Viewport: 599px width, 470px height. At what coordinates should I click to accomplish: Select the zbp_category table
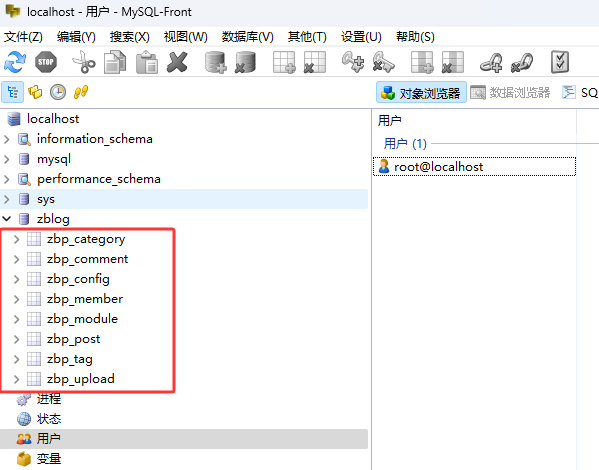pyautogui.click(x=86, y=239)
